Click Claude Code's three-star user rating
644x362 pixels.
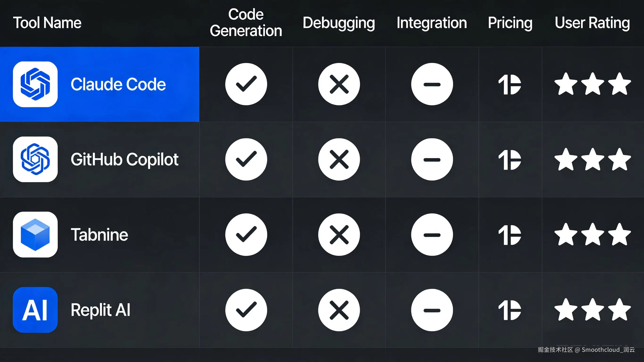[593, 84]
